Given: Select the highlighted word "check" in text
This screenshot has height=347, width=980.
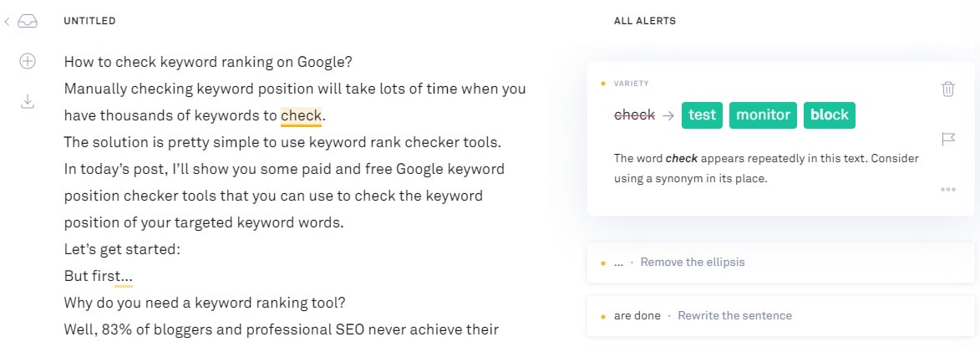Looking at the screenshot, I should coord(302,115).
